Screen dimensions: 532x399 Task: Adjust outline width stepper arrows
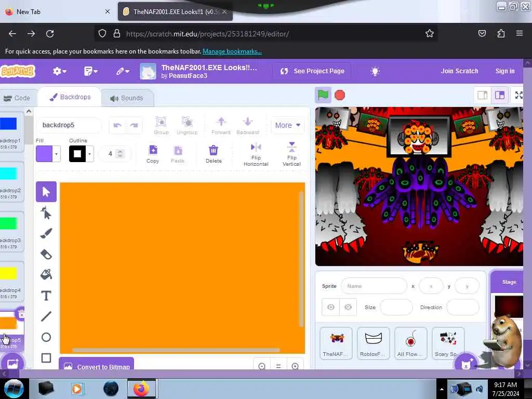[x=120, y=154]
